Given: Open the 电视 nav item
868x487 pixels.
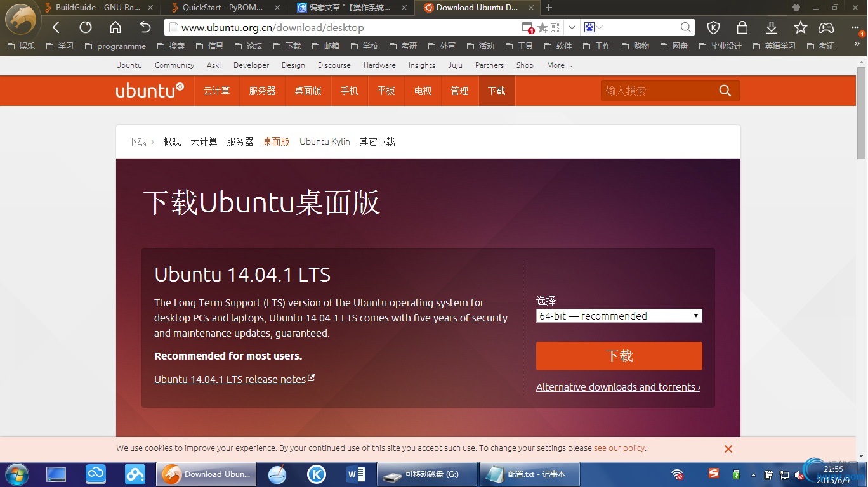Looking at the screenshot, I should [x=423, y=91].
